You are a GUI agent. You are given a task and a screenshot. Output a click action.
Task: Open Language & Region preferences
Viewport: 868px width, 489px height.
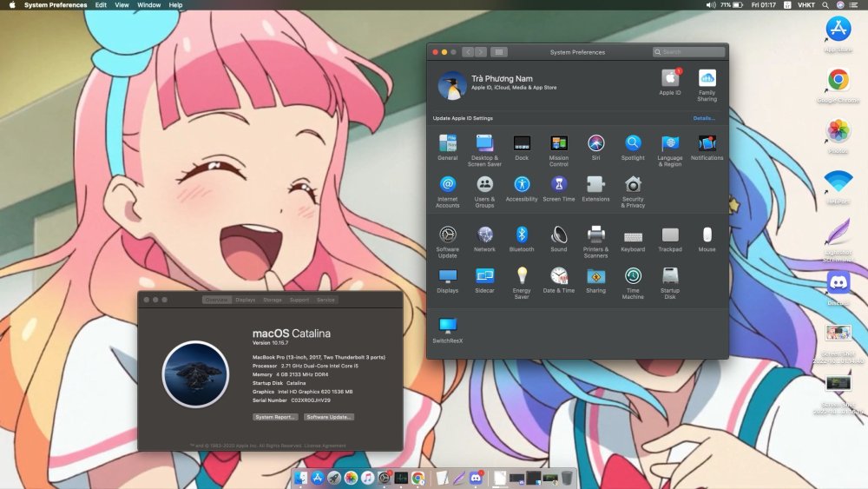tap(670, 150)
